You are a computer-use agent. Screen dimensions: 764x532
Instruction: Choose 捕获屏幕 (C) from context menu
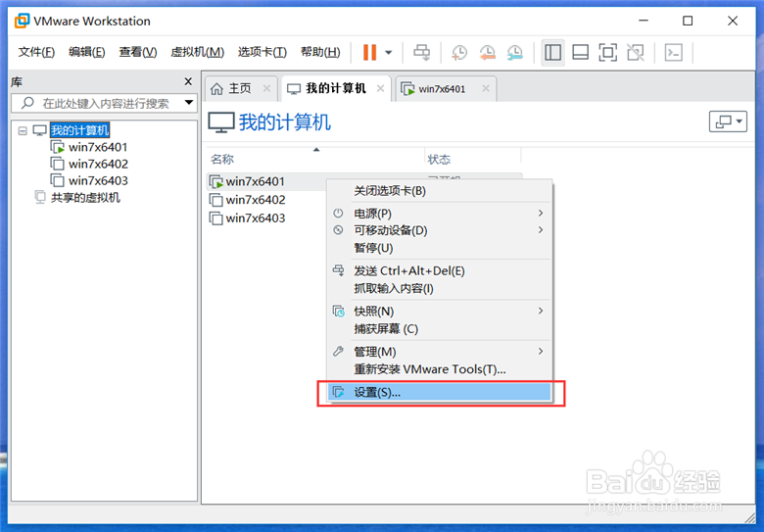(x=440, y=329)
